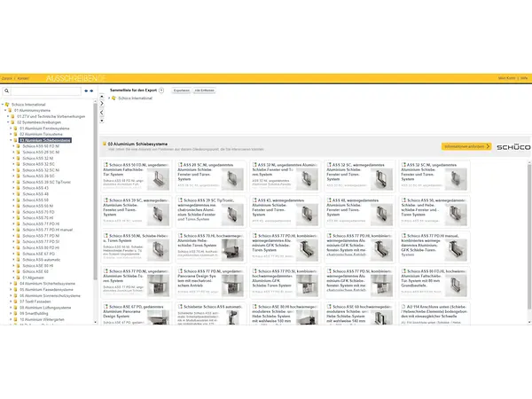
Task: Click the search magnifier icon in the sidebar
Action: pos(6,90)
